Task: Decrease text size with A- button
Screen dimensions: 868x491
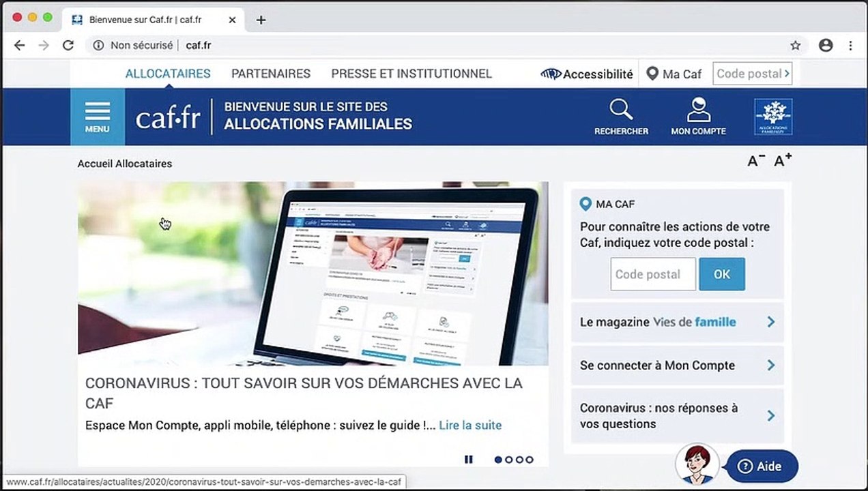Action: pyautogui.click(x=756, y=161)
